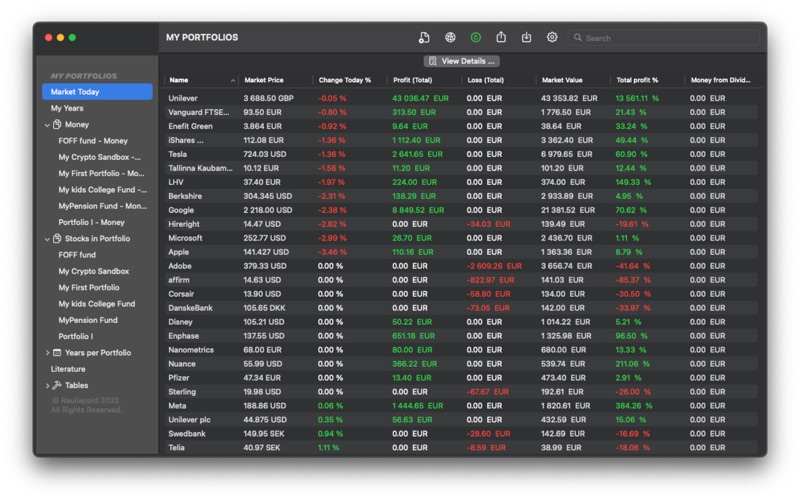The image size is (800, 500).
Task: Select MyPension Fund under Stocks in Portfolio
Action: click(x=88, y=320)
